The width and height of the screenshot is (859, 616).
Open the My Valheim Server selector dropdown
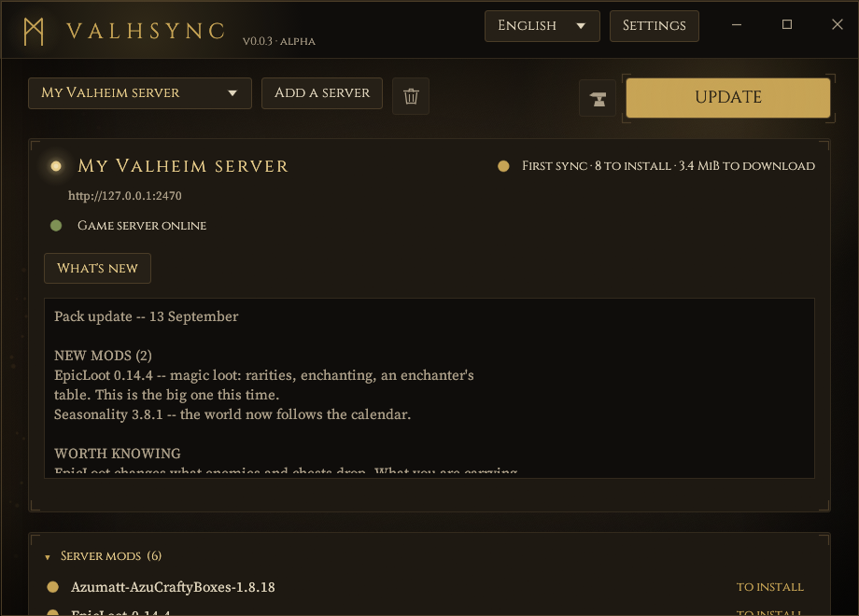pyautogui.click(x=140, y=93)
